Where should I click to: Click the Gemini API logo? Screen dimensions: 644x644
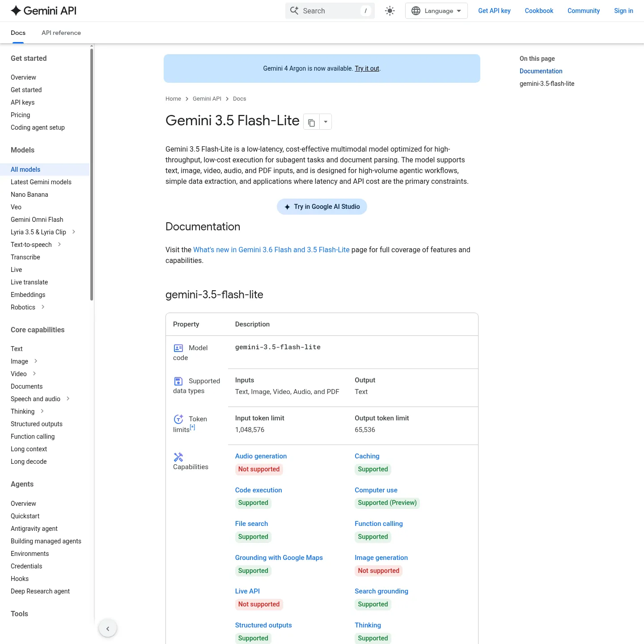(43, 11)
